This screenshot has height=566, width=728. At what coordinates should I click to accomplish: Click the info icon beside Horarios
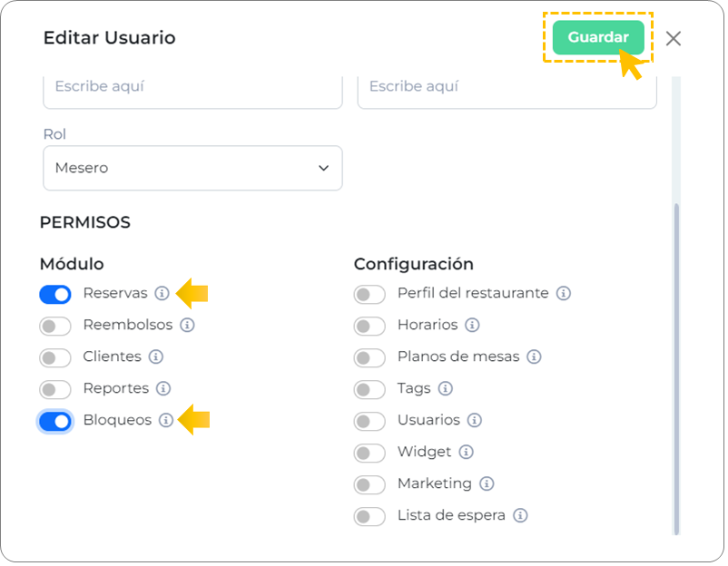[x=472, y=325]
